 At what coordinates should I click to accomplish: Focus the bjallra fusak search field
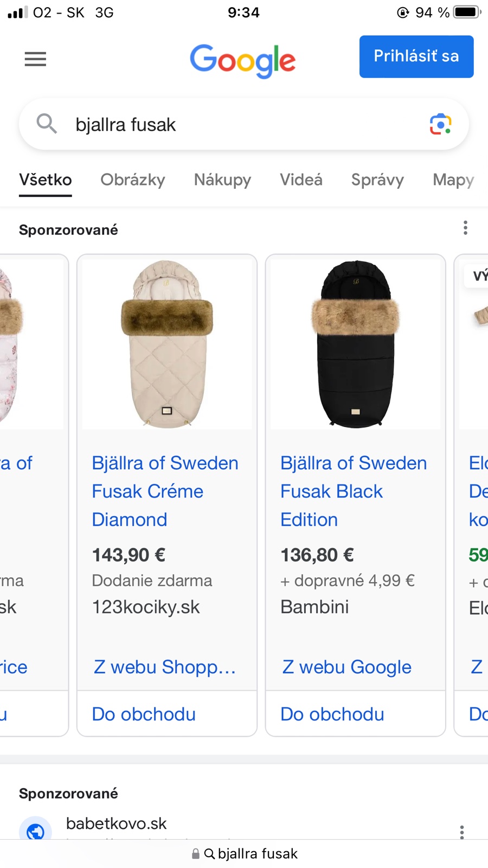tap(244, 125)
